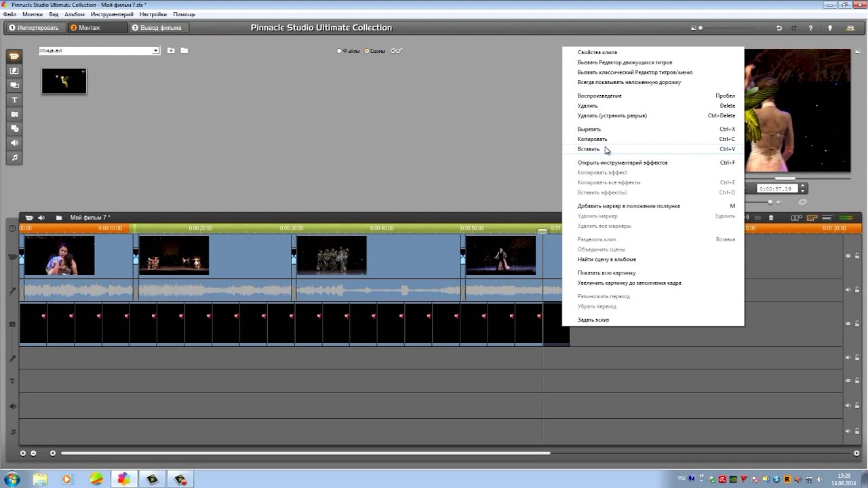The image size is (868, 488).
Task: Toggle visibility of the title track
Action: (848, 382)
